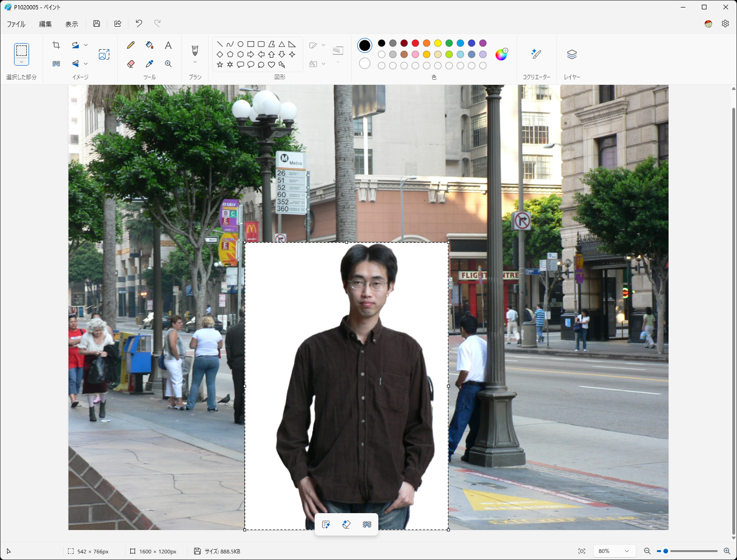
Task: Activate the Color picker eyedropper tool
Action: [x=150, y=64]
